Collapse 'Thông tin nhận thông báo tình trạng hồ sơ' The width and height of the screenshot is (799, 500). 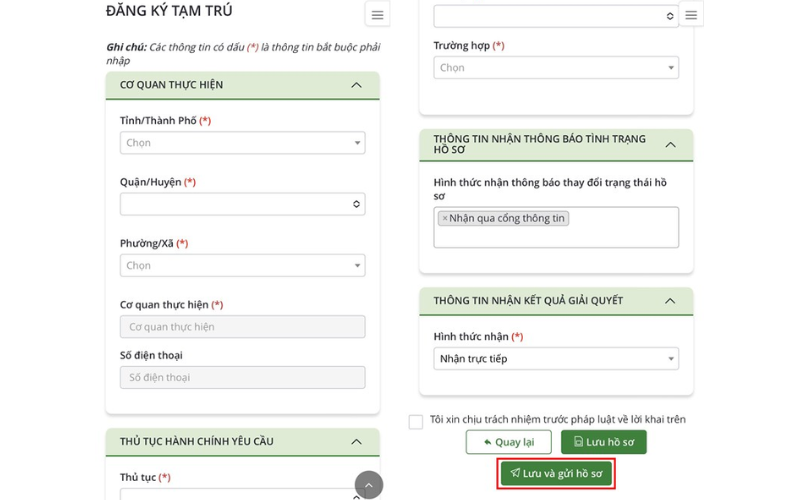tap(670, 145)
